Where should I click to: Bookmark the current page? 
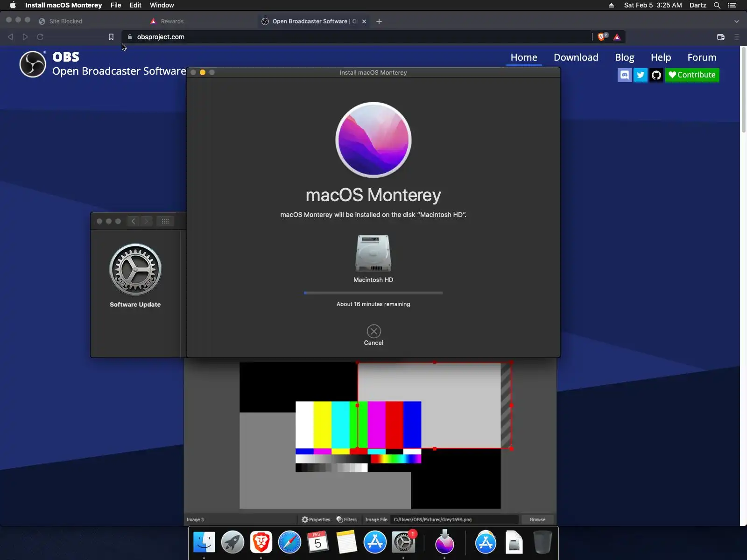111,37
